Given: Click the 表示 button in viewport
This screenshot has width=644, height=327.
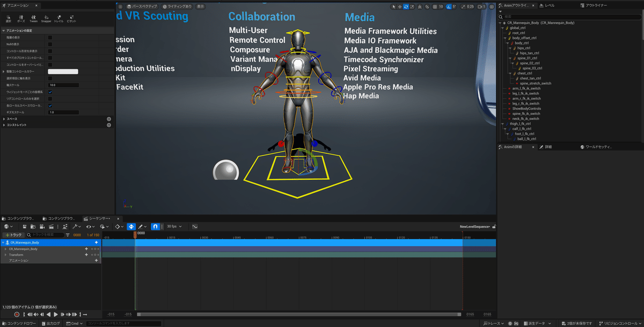Looking at the screenshot, I should pyautogui.click(x=200, y=6).
